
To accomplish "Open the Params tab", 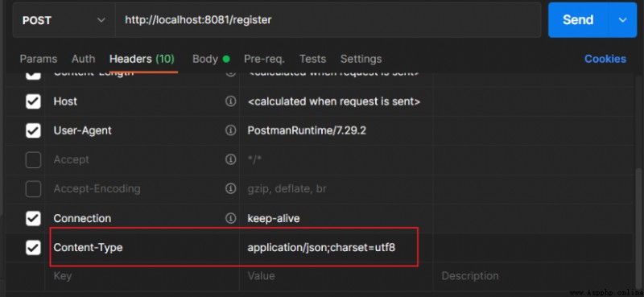I will (38, 59).
